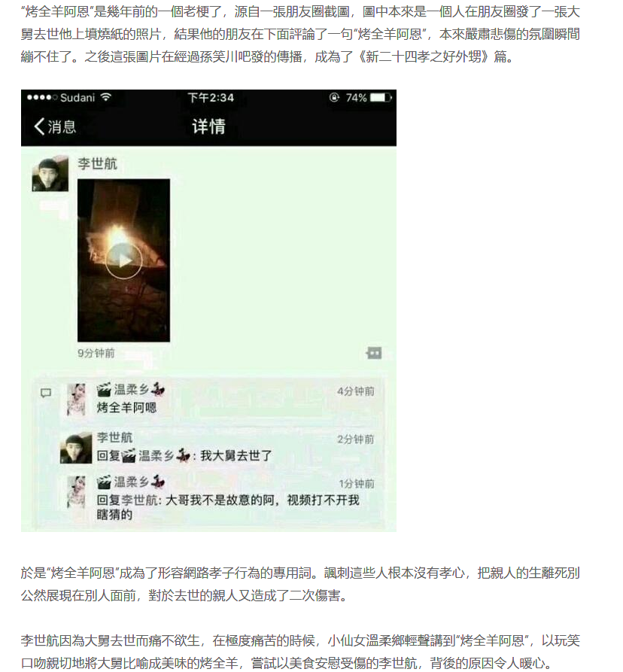Click the 下午2:34 clock in status bar
This screenshot has width=623, height=672.
pos(211,98)
